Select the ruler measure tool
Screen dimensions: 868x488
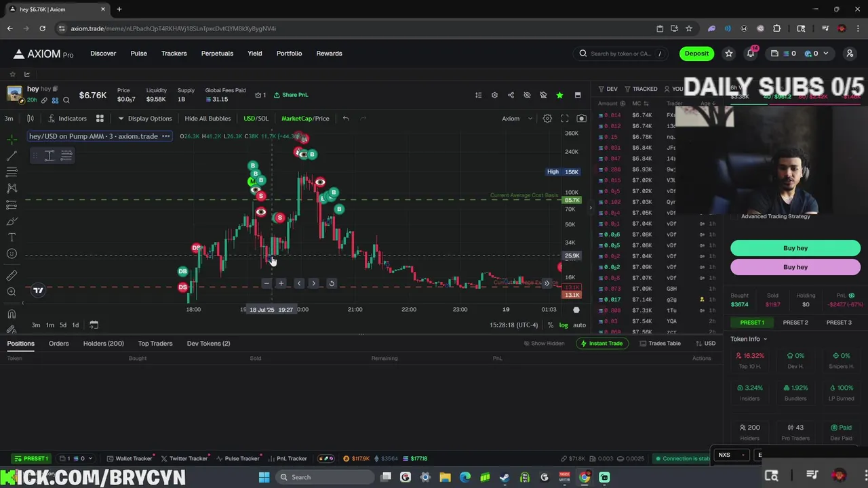coord(12,276)
